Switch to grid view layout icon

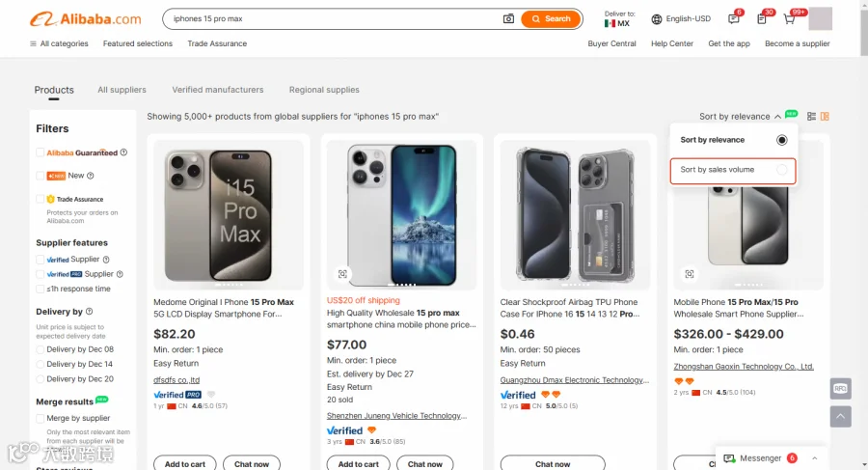click(825, 117)
